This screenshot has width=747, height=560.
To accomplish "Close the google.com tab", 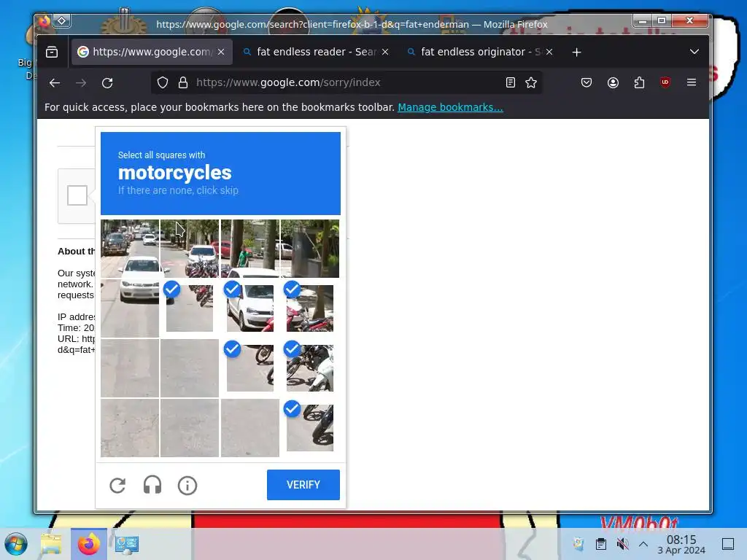I will [221, 52].
